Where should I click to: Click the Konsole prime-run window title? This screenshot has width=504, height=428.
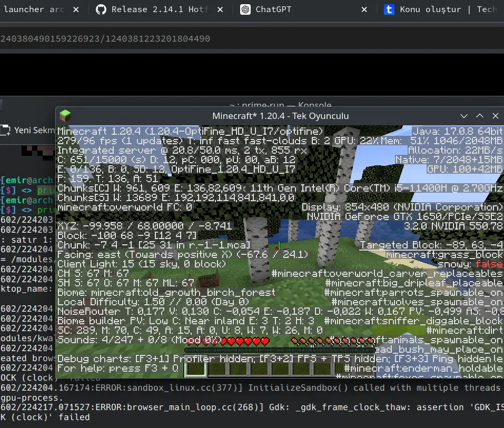[280, 105]
